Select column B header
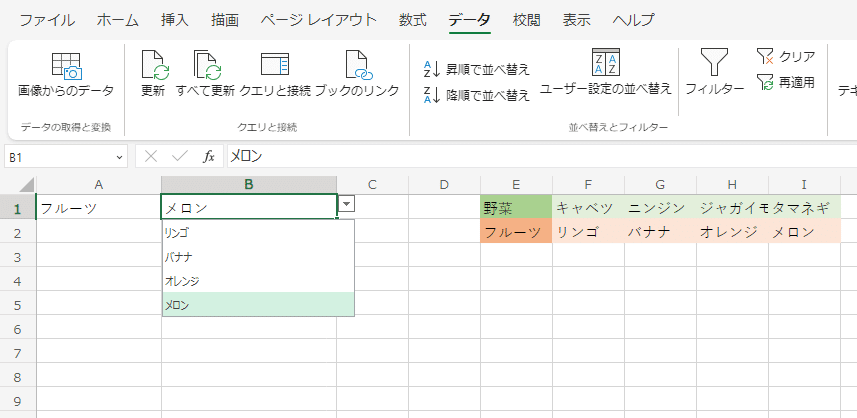 [249, 185]
